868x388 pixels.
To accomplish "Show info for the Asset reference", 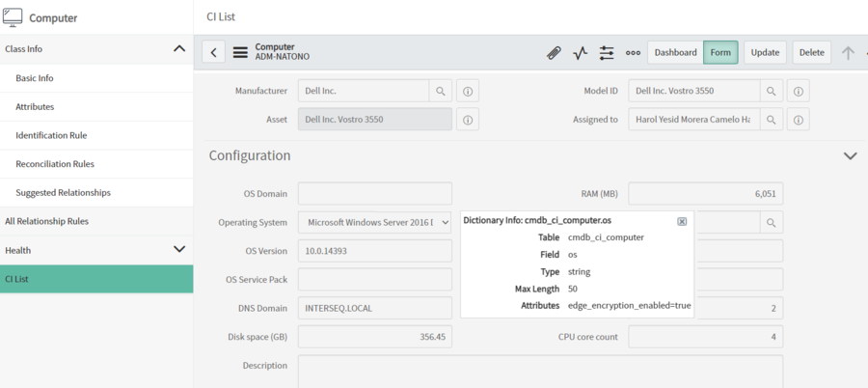I will click(468, 120).
